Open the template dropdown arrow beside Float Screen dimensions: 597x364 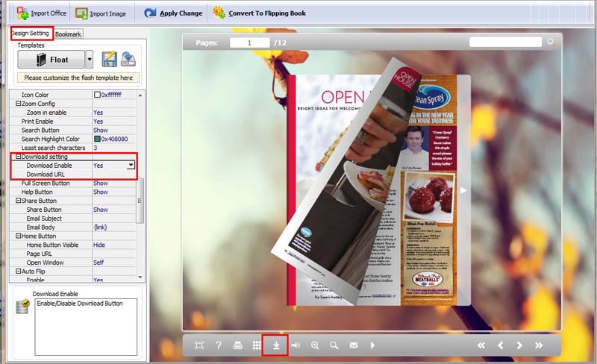coord(90,60)
